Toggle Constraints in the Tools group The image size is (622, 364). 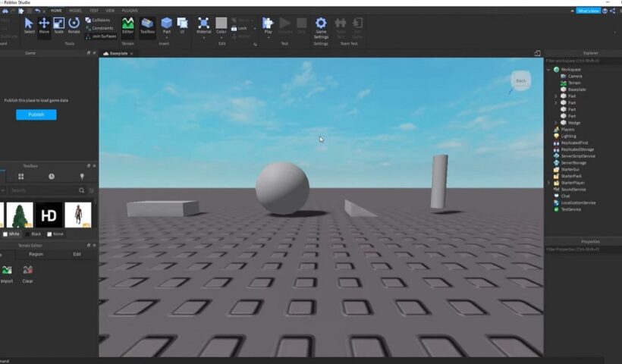tap(99, 28)
